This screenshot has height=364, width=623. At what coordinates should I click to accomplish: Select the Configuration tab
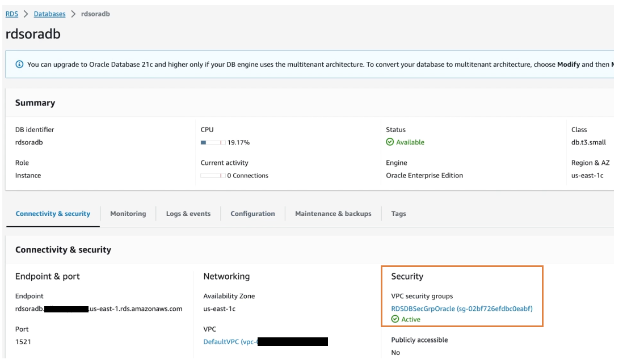pos(252,214)
